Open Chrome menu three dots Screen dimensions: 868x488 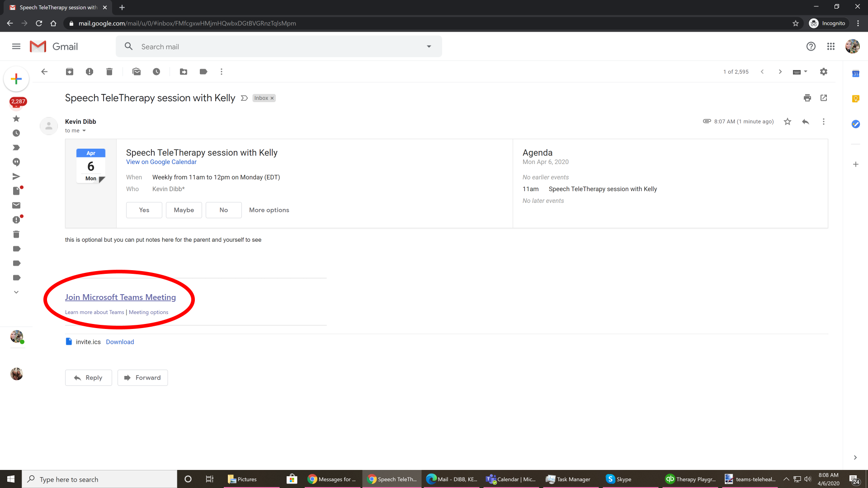point(858,23)
